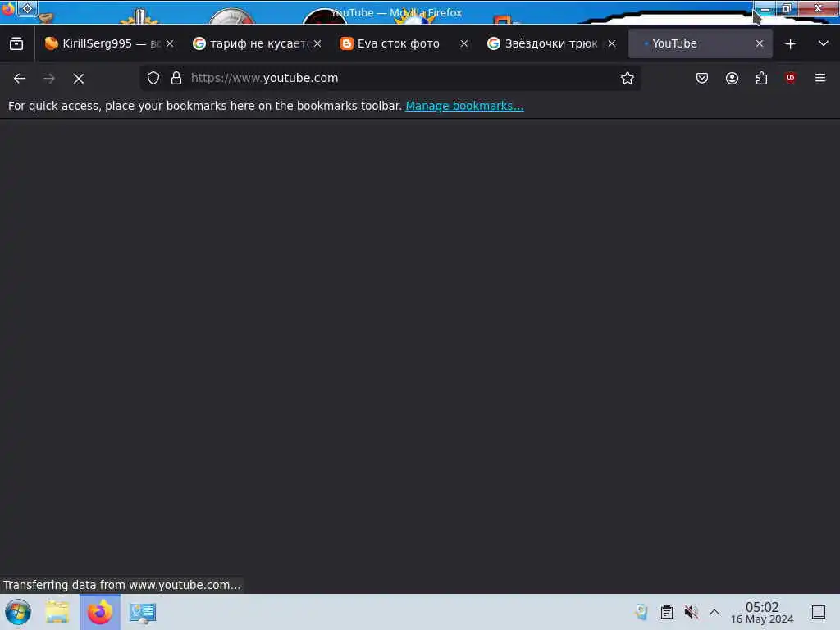Open the clipboard tray icon

point(666,612)
